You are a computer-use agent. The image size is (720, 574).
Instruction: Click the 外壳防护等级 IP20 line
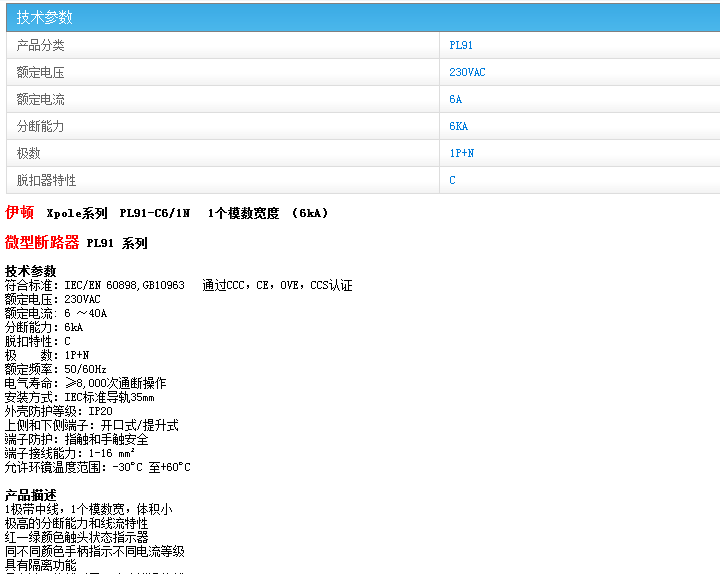click(x=58, y=411)
